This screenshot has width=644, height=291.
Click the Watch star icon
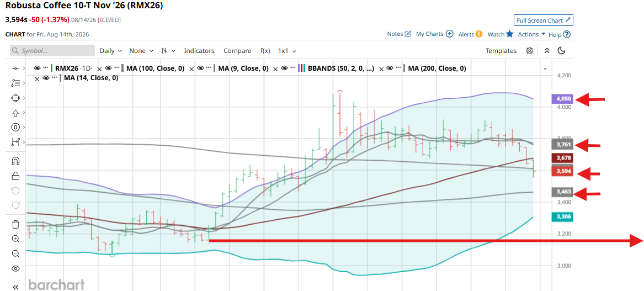pyautogui.click(x=510, y=34)
